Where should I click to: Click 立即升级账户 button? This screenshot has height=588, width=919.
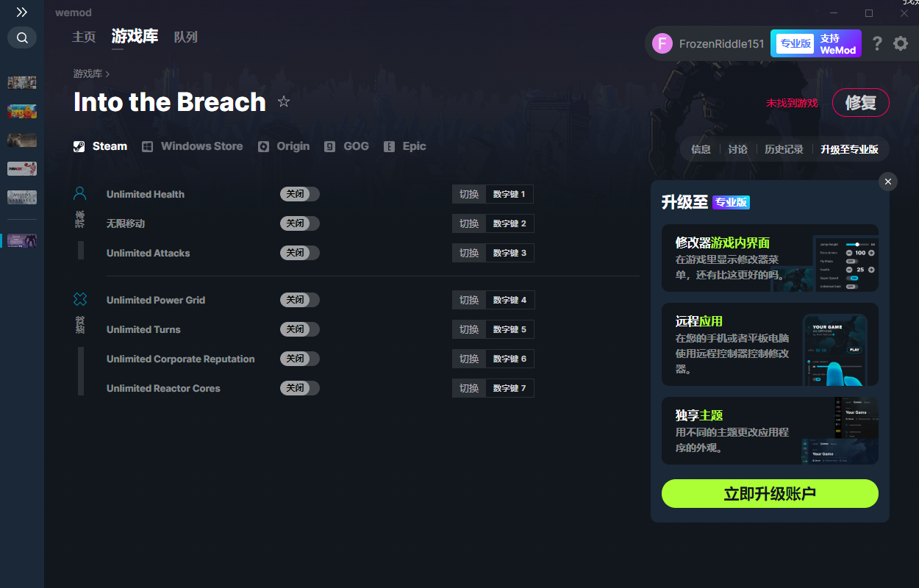coord(770,494)
